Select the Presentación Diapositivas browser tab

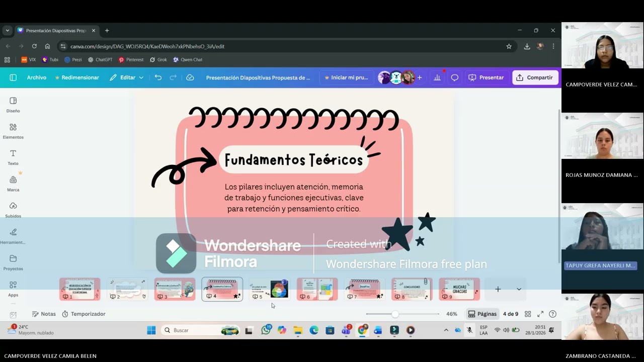pyautogui.click(x=56, y=31)
